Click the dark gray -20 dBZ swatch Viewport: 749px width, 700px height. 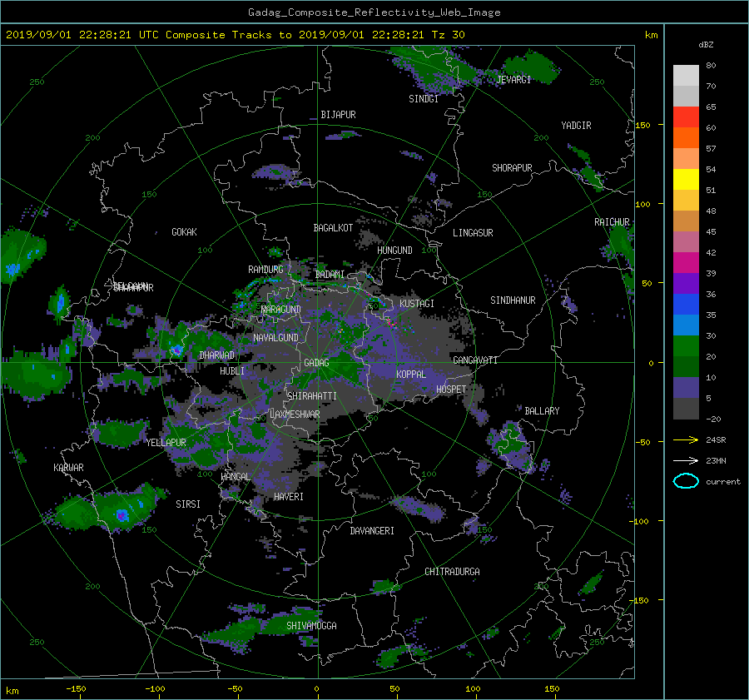686,408
